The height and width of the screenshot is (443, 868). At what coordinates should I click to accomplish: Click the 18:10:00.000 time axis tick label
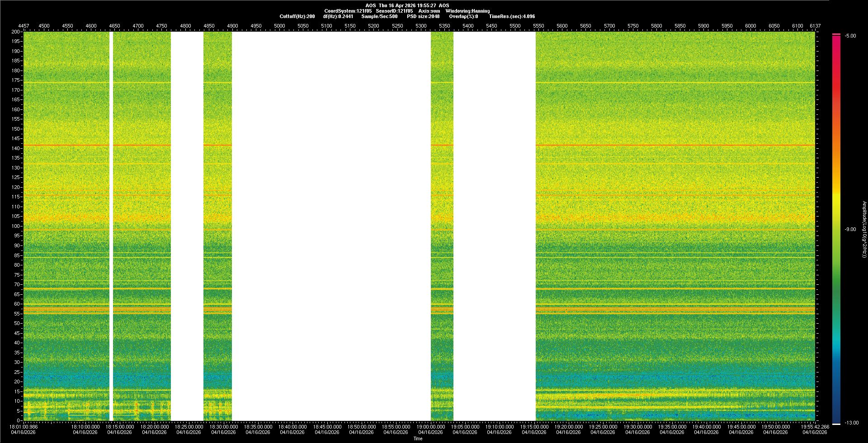coord(86,427)
